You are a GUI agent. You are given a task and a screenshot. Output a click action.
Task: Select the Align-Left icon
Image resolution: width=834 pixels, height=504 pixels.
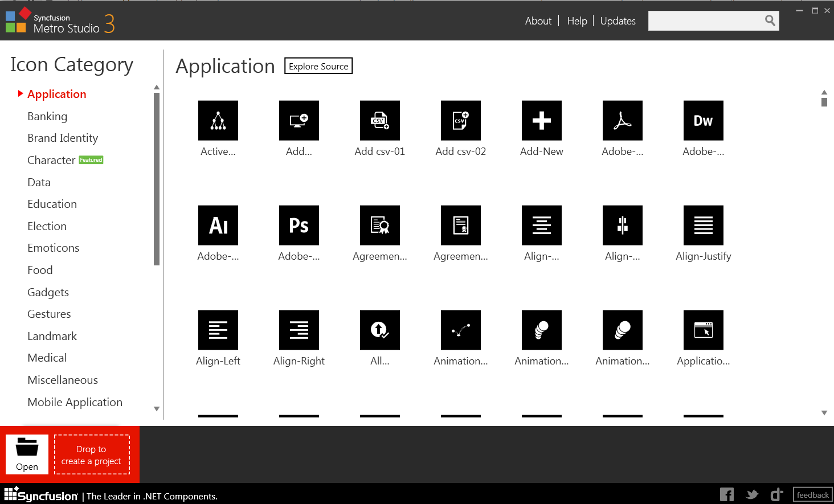218,330
